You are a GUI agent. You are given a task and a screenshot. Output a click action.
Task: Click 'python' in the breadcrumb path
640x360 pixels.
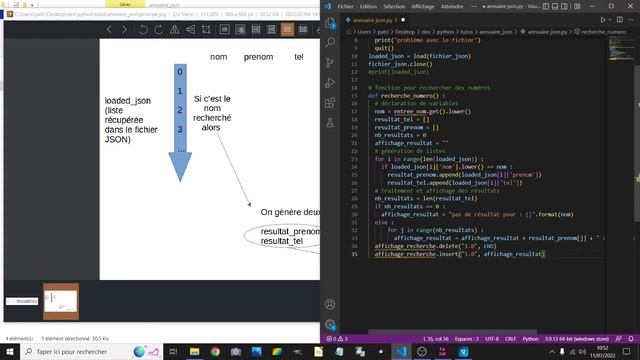click(445, 31)
